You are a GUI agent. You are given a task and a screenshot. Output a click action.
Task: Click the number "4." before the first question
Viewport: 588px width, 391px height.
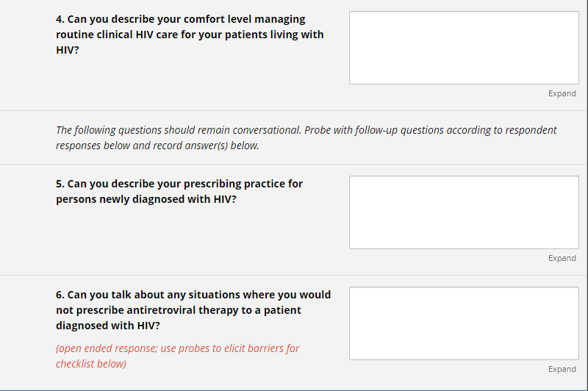[60, 19]
